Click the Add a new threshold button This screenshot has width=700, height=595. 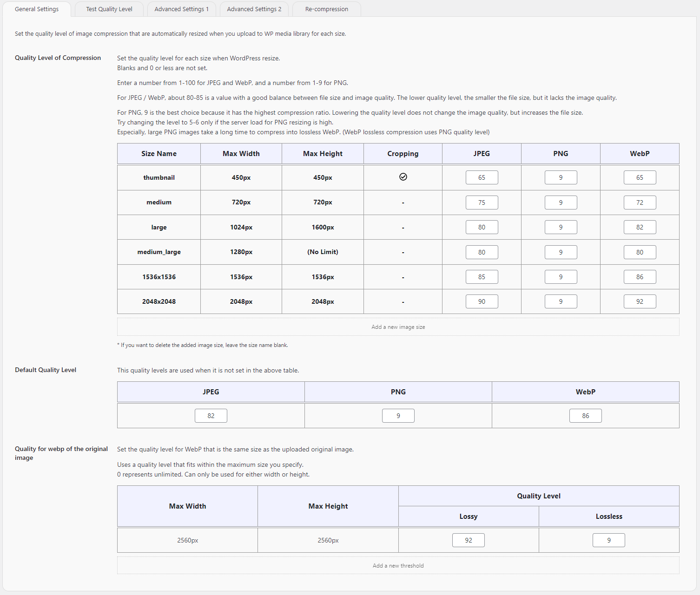click(398, 566)
